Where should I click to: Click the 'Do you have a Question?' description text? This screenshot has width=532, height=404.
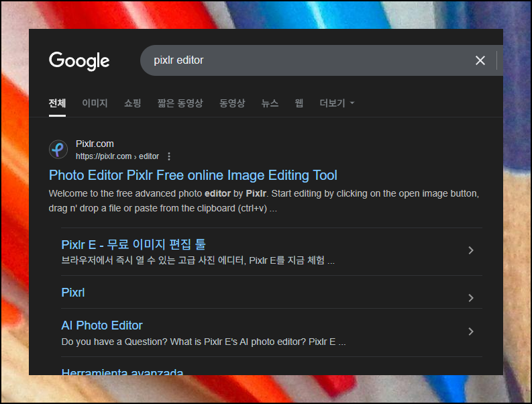click(203, 342)
